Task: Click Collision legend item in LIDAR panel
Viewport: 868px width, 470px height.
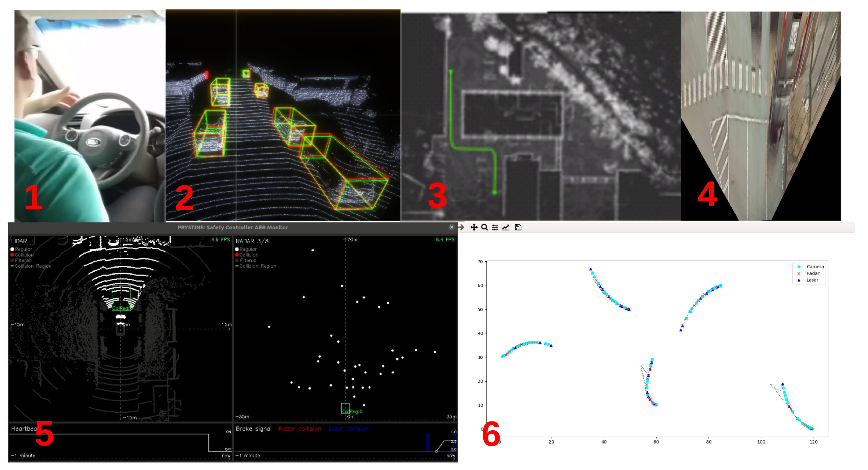Action: [x=22, y=255]
